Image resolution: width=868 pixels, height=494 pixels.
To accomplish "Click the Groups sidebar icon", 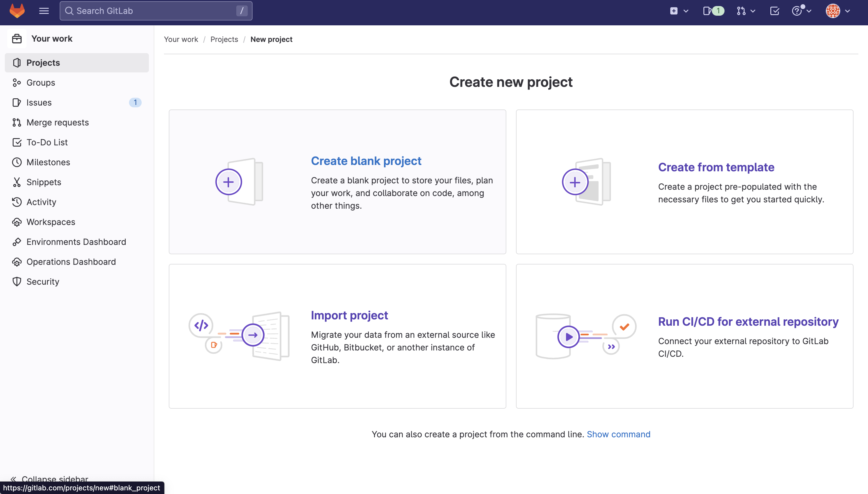I will click(x=17, y=82).
